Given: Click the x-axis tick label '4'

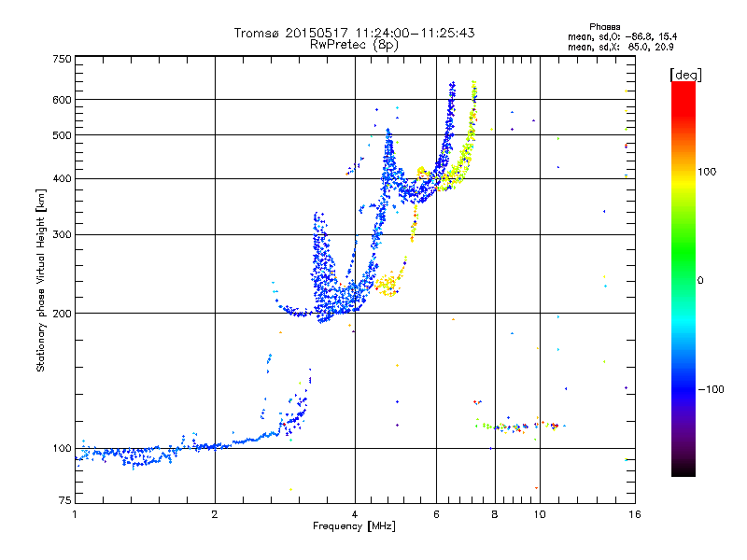Looking at the screenshot, I should point(355,514).
